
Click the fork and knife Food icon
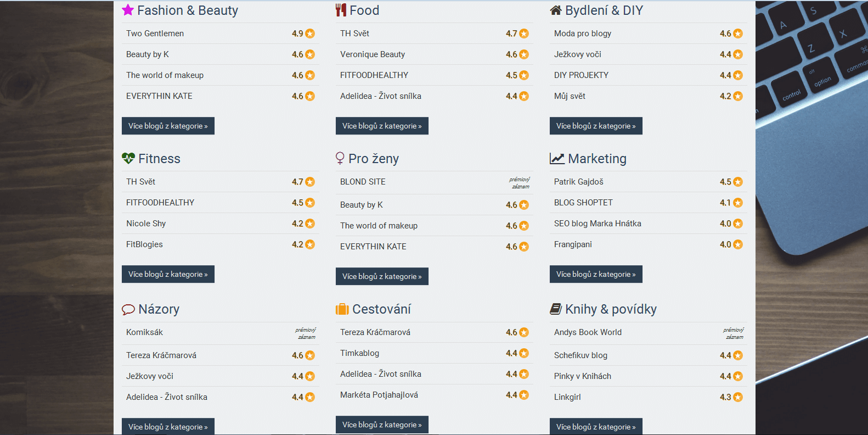point(341,10)
